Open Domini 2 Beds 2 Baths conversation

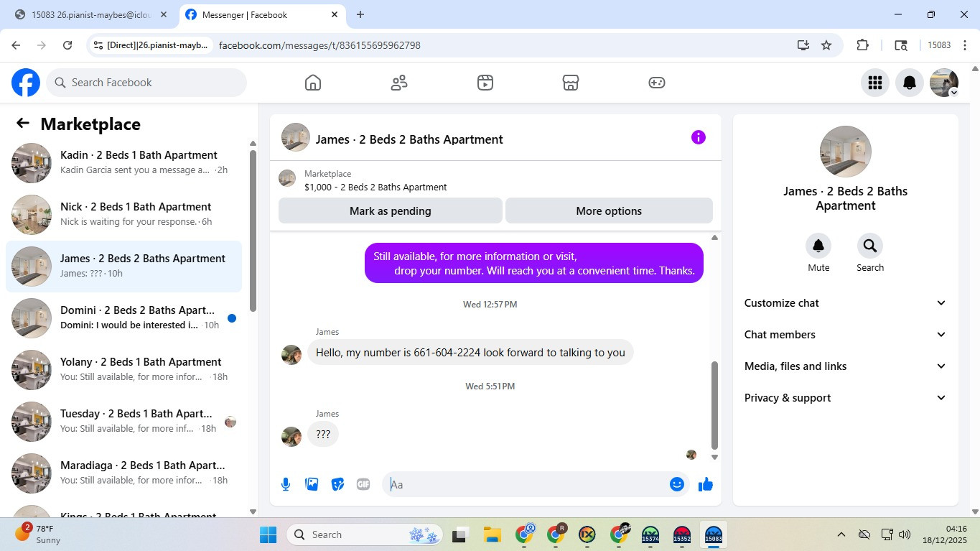[123, 318]
